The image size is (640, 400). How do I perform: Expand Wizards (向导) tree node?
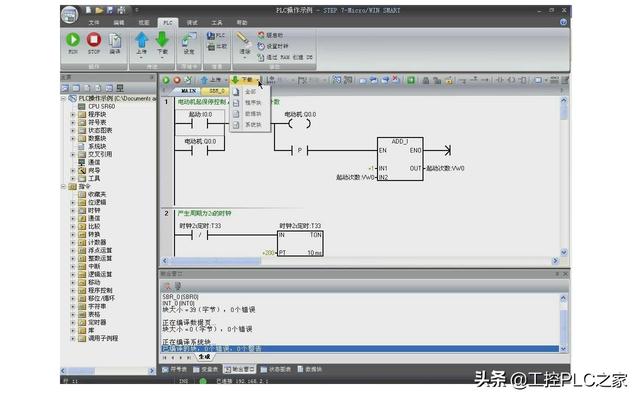[73, 171]
